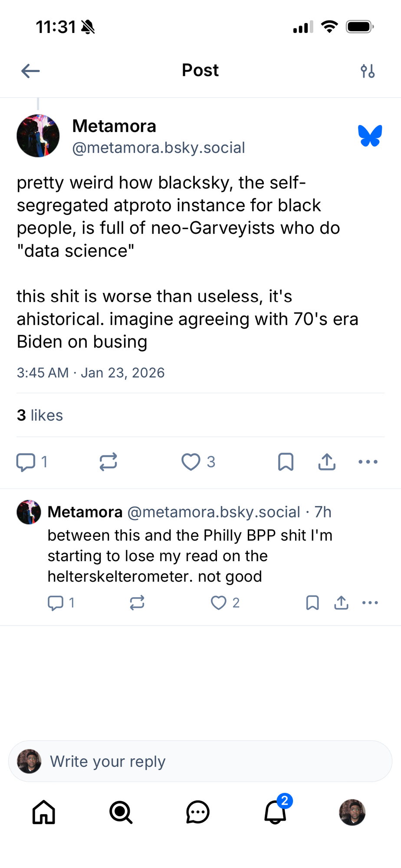Open Notifications bell with badge
This screenshot has width=401, height=868.
point(276,812)
